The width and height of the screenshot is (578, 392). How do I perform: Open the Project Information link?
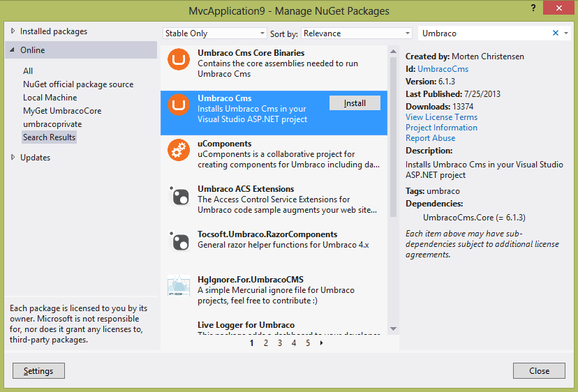coord(441,128)
